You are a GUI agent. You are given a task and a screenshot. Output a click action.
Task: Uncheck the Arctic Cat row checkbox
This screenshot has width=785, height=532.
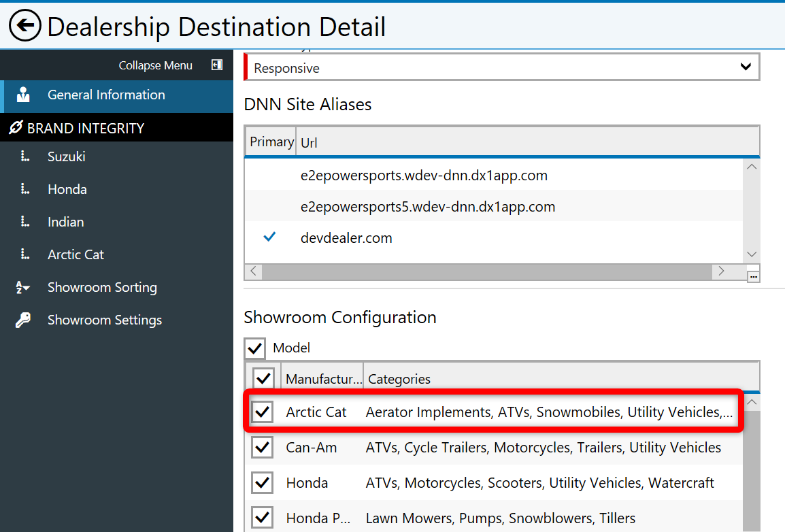click(263, 412)
